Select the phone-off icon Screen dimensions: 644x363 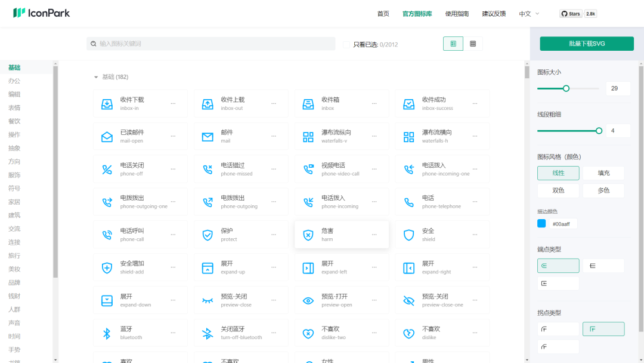(x=107, y=170)
